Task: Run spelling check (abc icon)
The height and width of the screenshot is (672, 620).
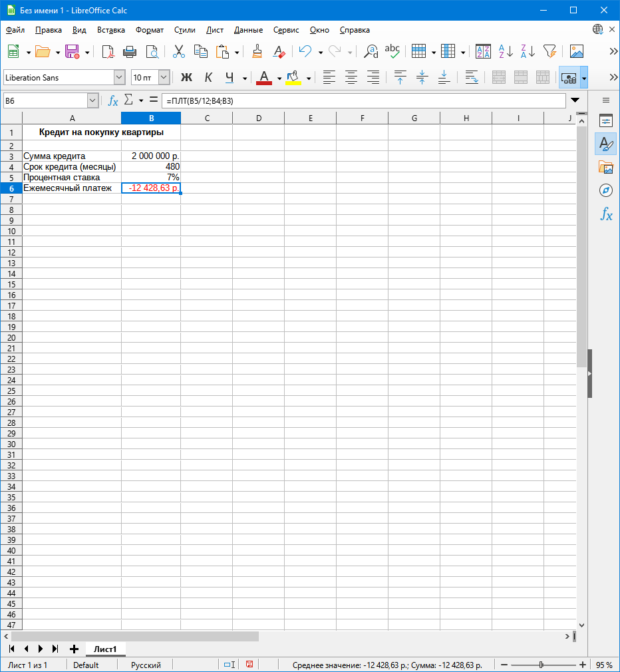Action: click(392, 51)
